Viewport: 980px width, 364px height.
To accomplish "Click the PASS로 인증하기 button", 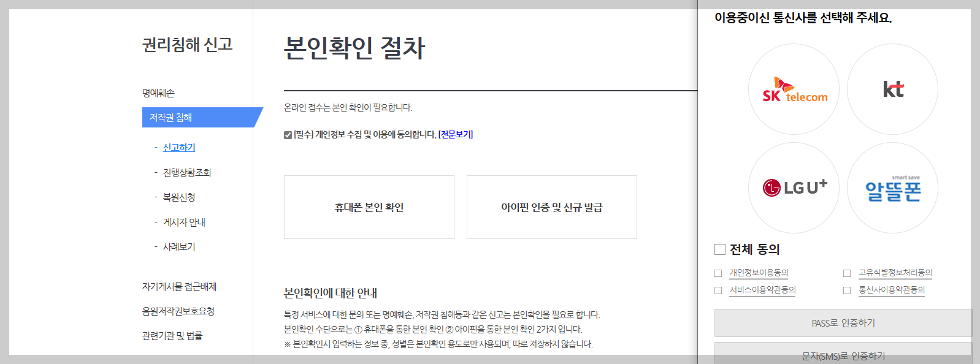I will pos(843,323).
